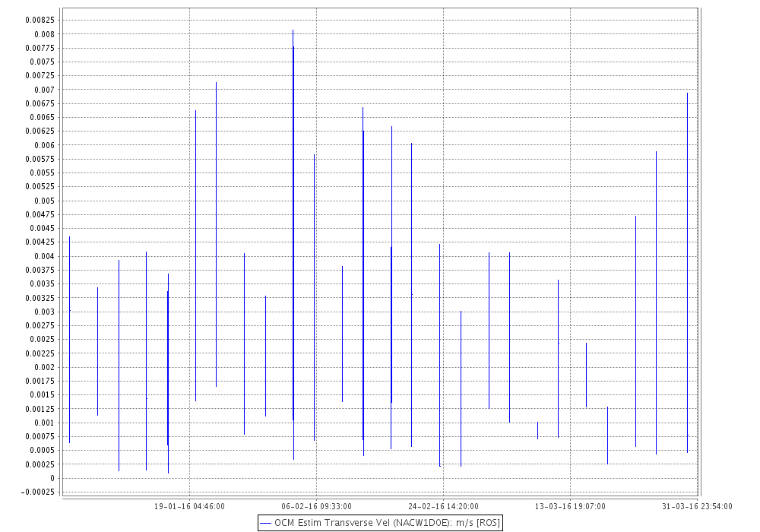
Task: Click the y-axis value 0.0075
Action: point(43,62)
